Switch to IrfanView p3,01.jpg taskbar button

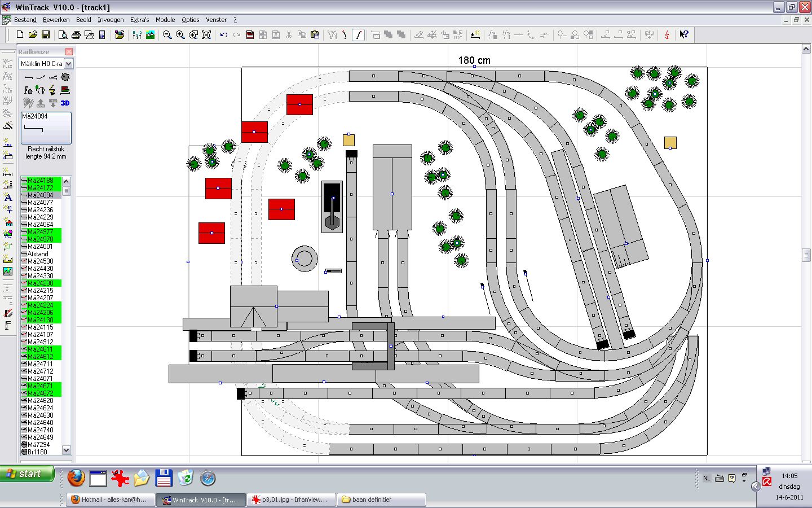click(290, 500)
